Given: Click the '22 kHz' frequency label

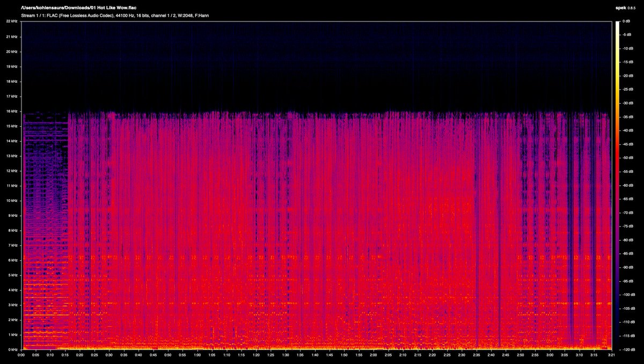Looking at the screenshot, I should [12, 21].
